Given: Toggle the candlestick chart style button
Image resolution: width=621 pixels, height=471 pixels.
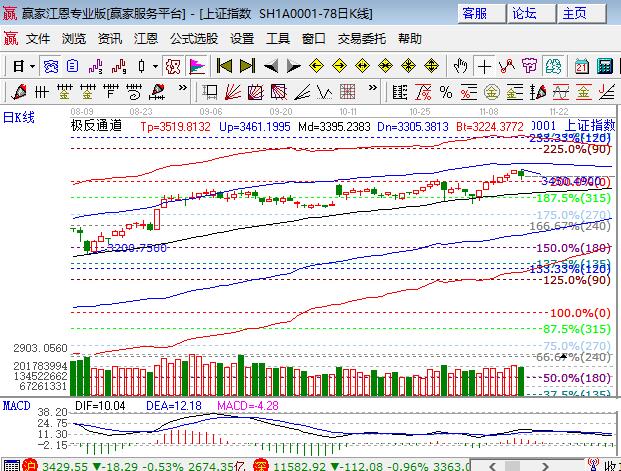Looking at the screenshot, I should (141, 66).
